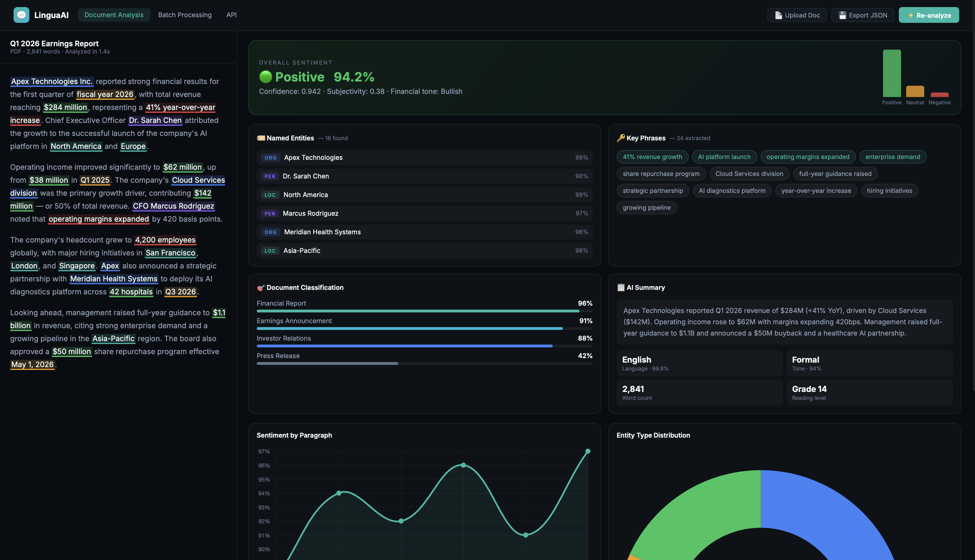Click the ORG badge beside Apex Technologies
This screenshot has height=560, width=975.
coord(271,158)
